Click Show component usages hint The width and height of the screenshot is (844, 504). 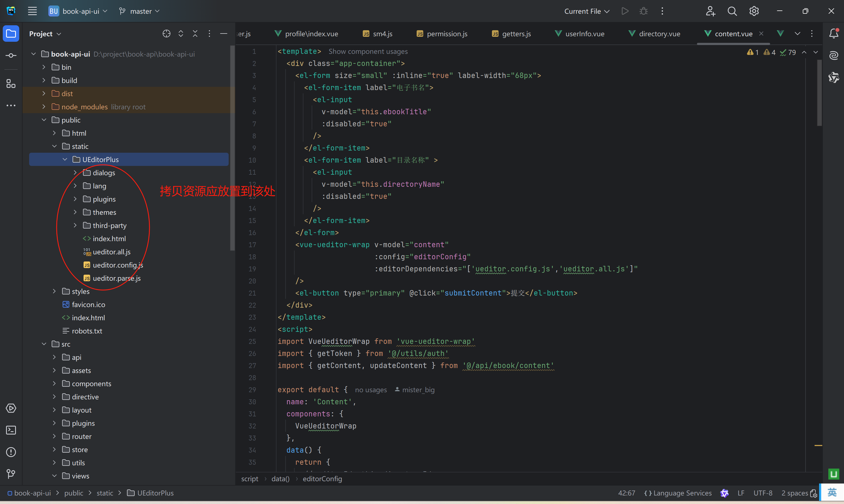(368, 51)
